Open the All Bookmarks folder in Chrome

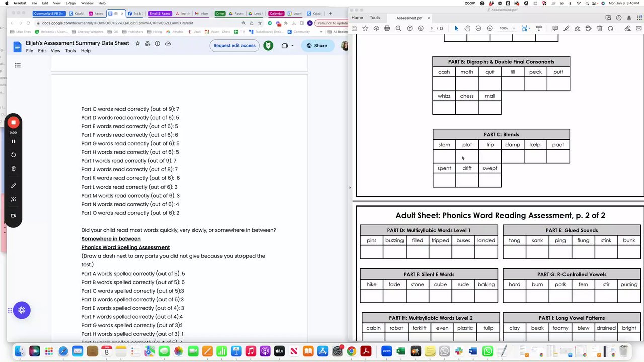click(x=338, y=32)
